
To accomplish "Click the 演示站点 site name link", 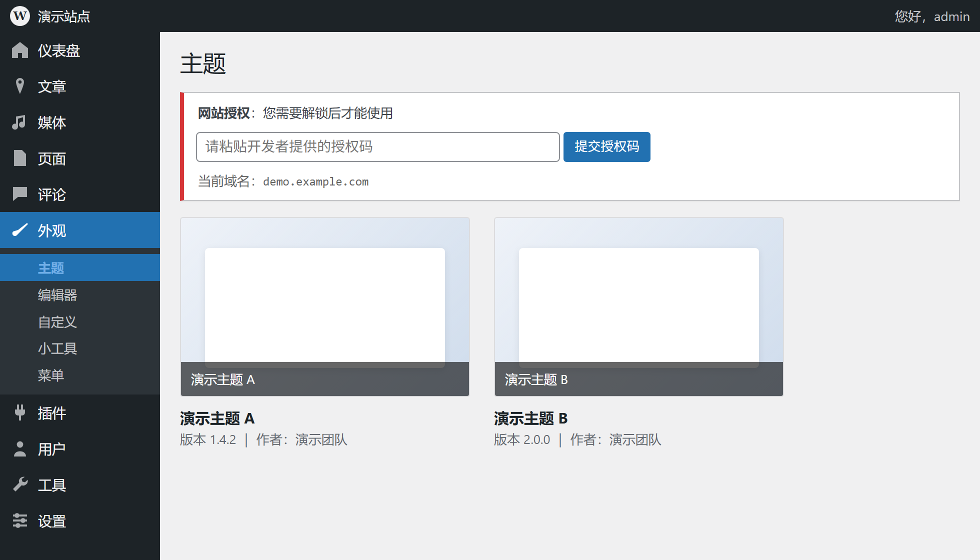I will click(x=63, y=16).
